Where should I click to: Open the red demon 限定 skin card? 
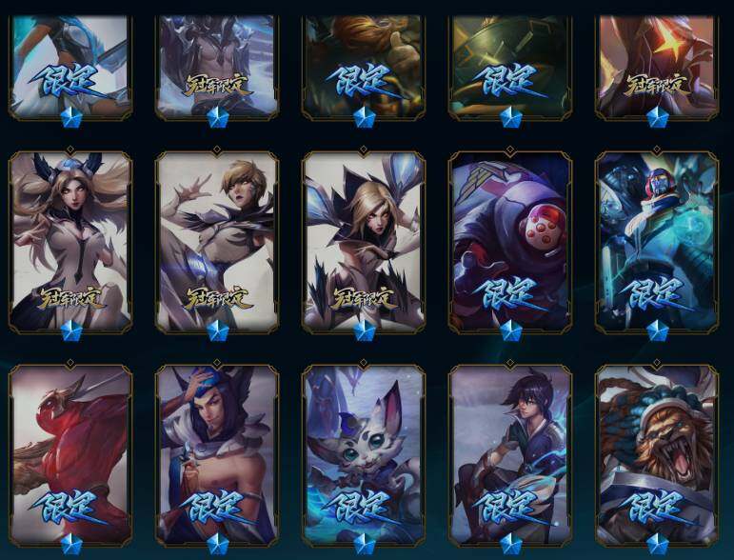[x=70, y=455]
